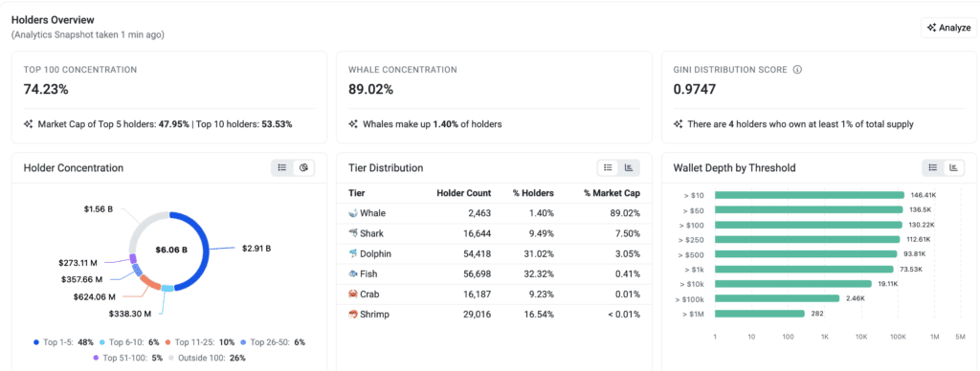Select Crab holder count 16,187
This screenshot has width=980, height=371.
point(476,295)
